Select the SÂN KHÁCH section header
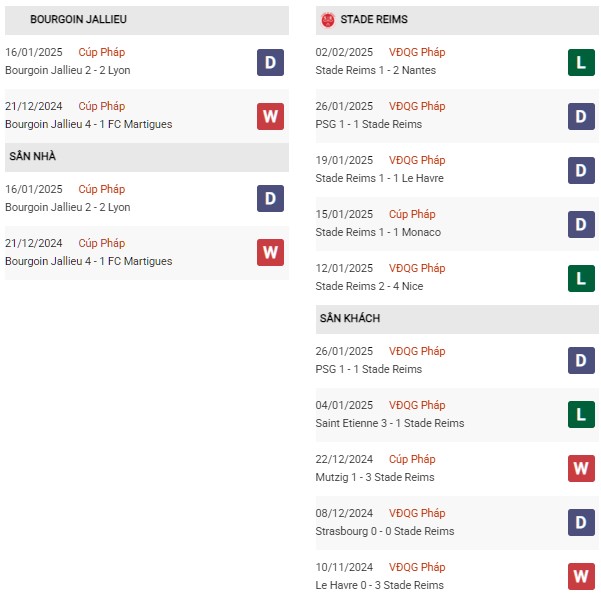This screenshot has width=601, height=600. (x=457, y=319)
